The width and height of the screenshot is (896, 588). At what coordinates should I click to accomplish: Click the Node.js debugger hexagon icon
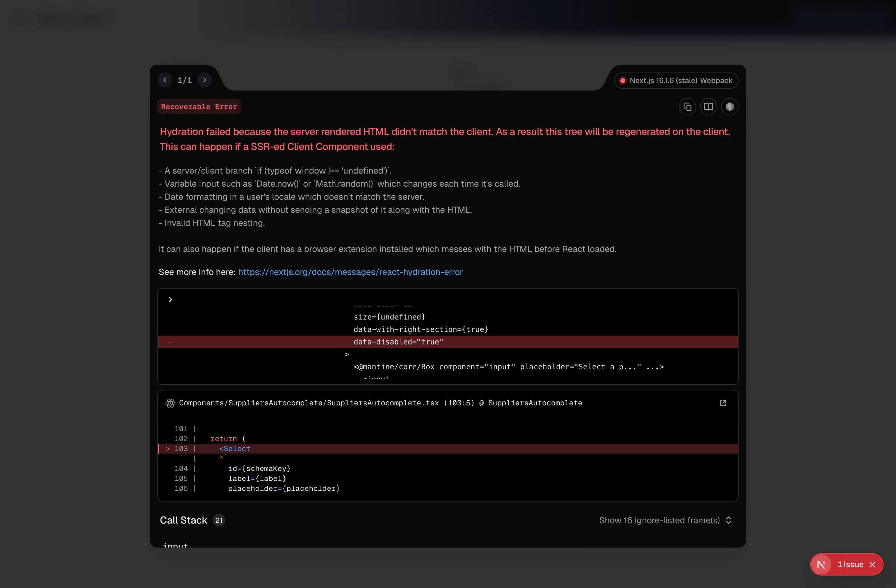pos(729,107)
